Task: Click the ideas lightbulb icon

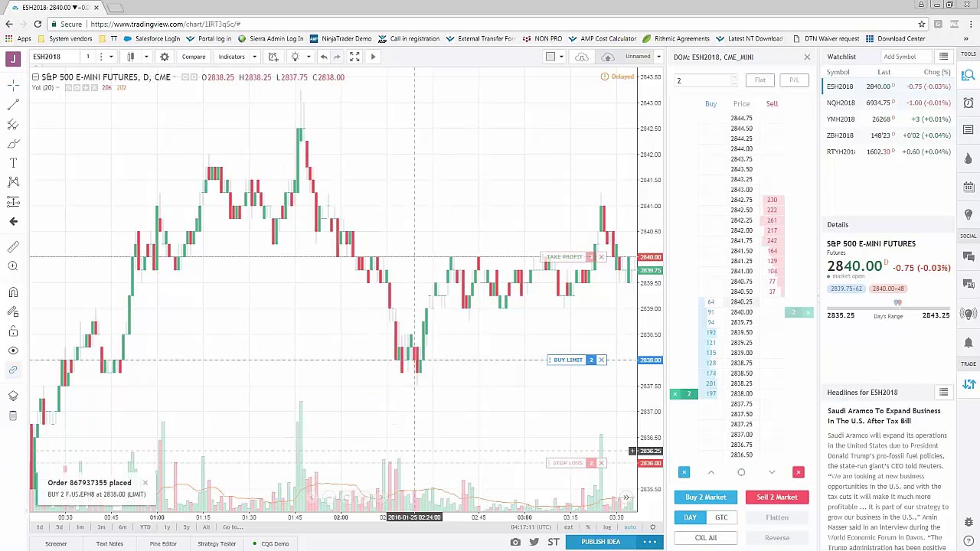Action: coord(295,57)
